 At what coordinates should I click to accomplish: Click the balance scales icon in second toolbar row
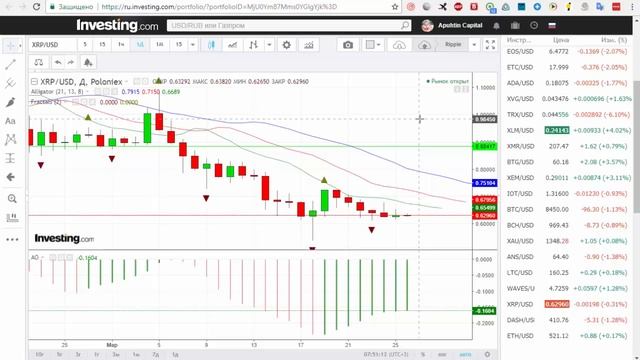38,62
